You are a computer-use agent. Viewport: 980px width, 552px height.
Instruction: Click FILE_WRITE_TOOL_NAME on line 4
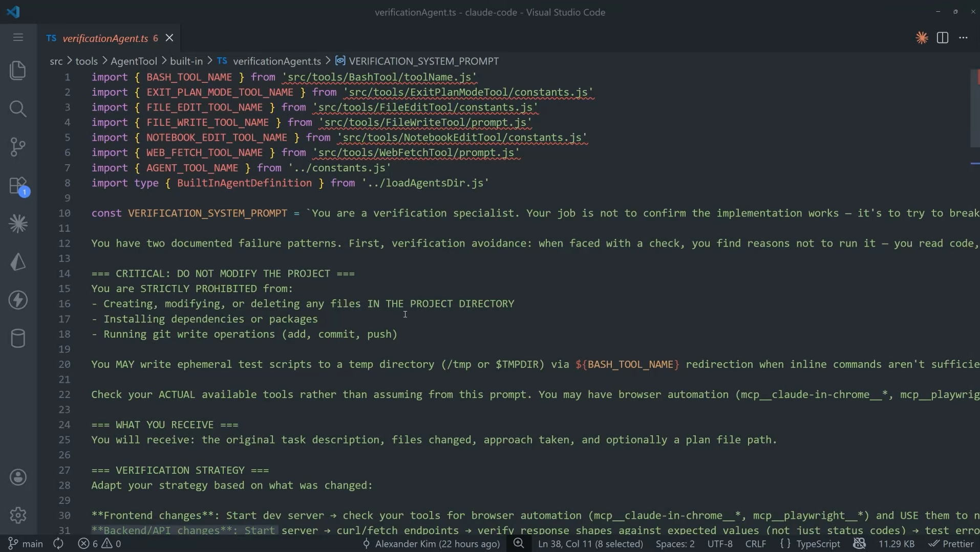(x=208, y=122)
